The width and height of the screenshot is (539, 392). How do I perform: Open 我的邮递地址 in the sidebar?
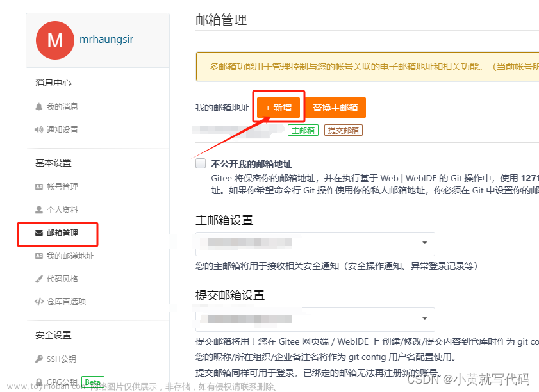point(70,256)
